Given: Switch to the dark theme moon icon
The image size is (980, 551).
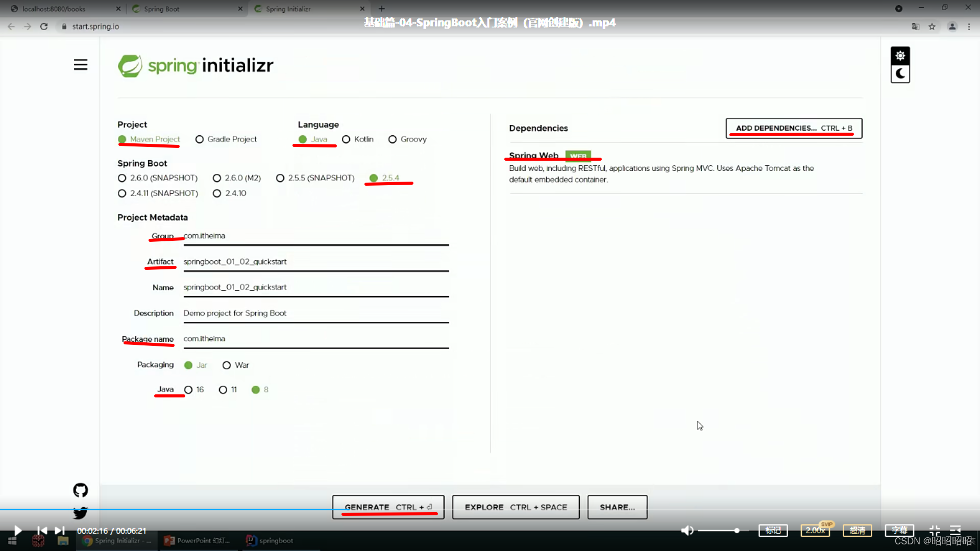Looking at the screenshot, I should 900,74.
